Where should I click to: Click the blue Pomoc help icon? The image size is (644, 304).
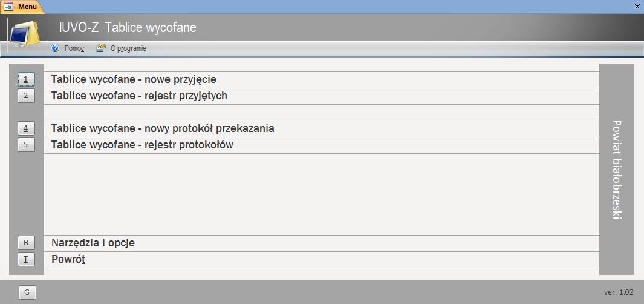(56, 48)
